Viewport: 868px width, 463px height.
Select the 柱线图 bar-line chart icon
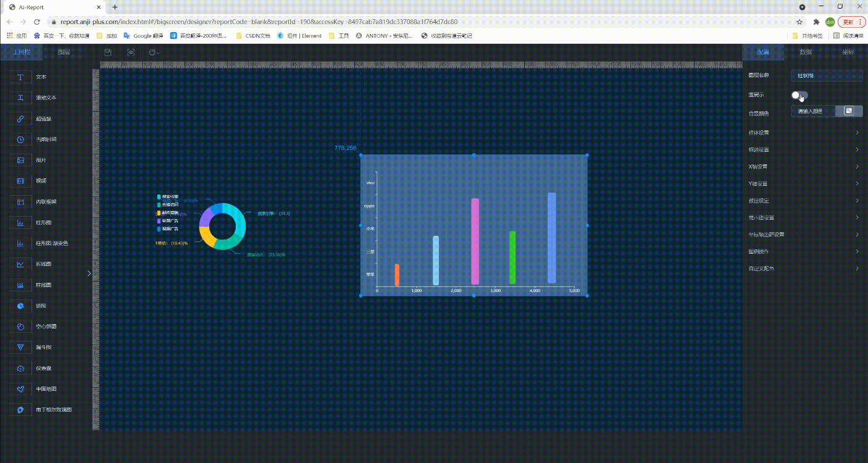pos(20,285)
